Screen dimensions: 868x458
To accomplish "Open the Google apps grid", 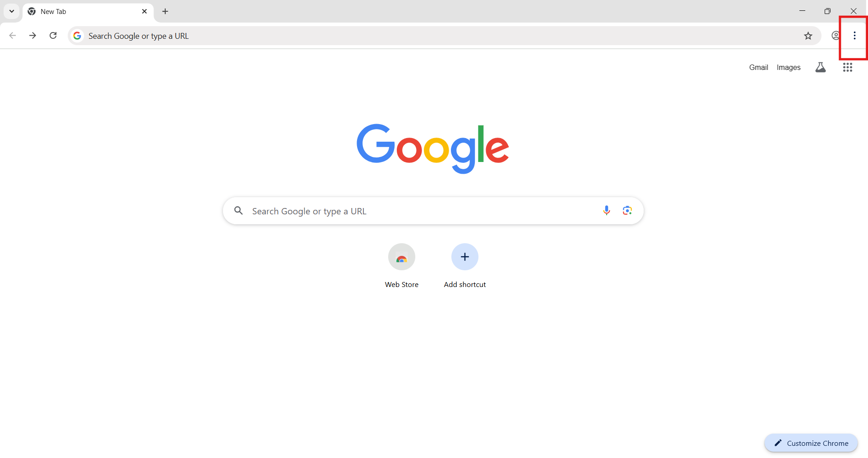I will coord(847,67).
